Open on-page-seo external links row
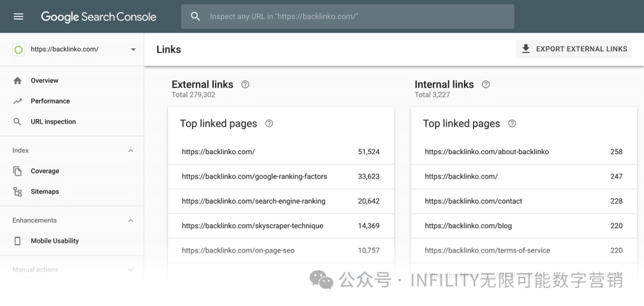This screenshot has width=644, height=306. (x=281, y=250)
